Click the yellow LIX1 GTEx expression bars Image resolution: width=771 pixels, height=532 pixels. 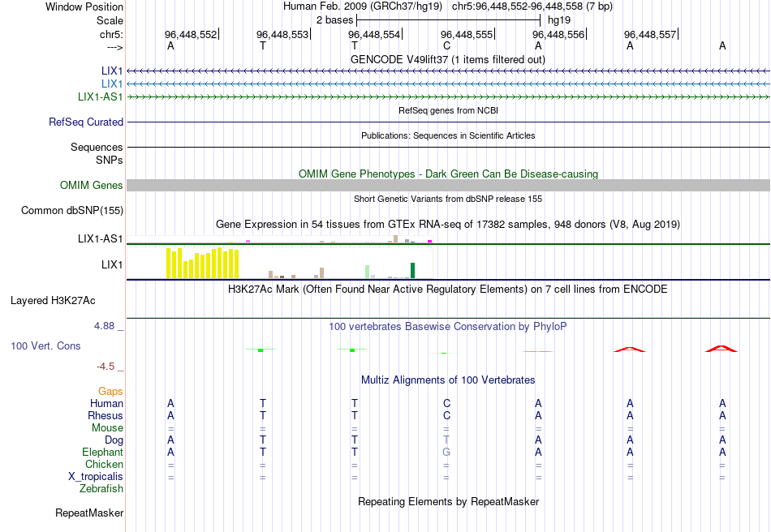pos(203,264)
